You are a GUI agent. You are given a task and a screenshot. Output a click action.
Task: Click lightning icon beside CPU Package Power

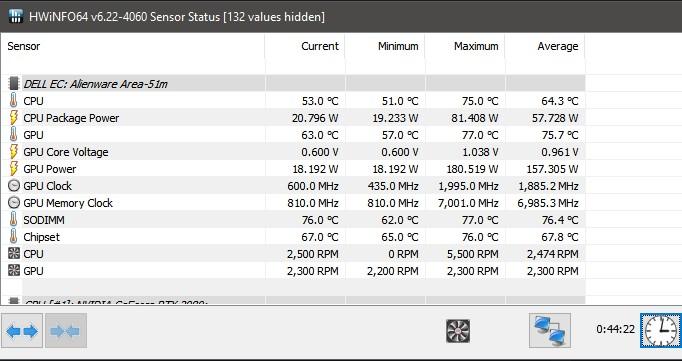click(14, 117)
